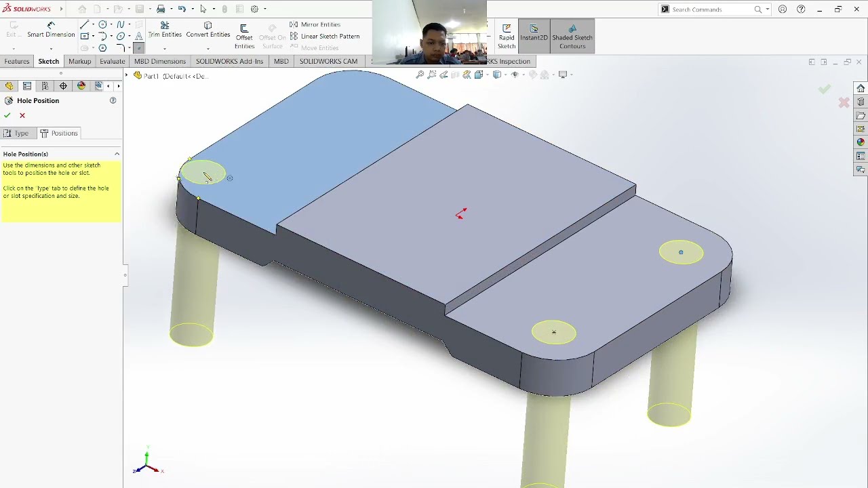Select the sketch Text tool
This screenshot has height=488, width=868.
[139, 36]
